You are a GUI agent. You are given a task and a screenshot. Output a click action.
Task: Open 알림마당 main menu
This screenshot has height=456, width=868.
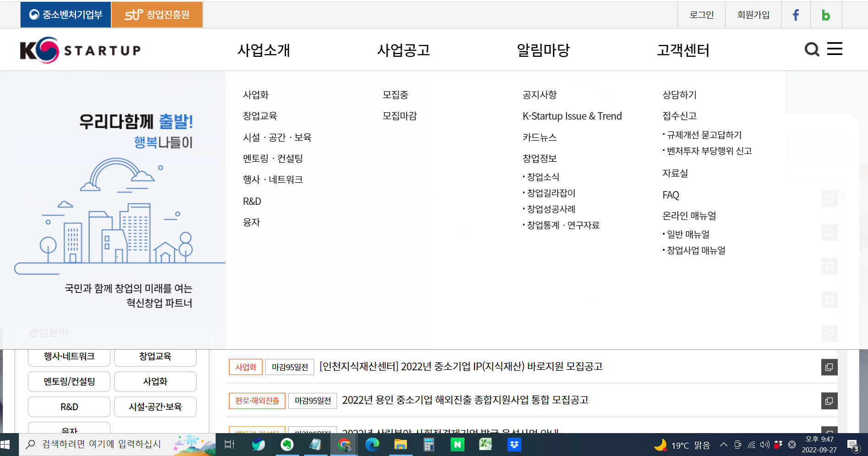coord(543,50)
